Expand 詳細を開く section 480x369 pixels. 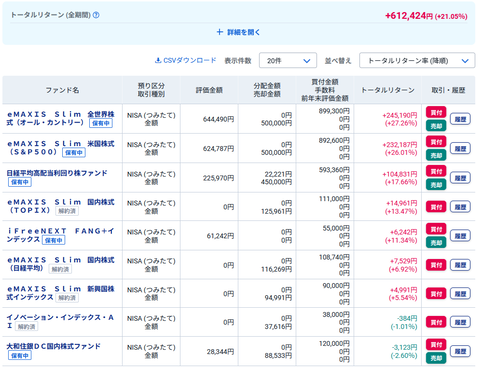[238, 32]
